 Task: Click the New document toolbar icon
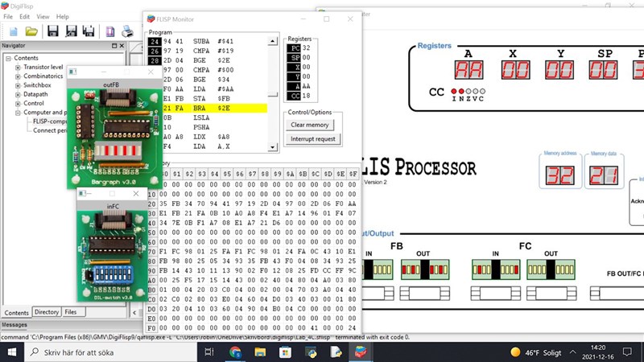13,31
